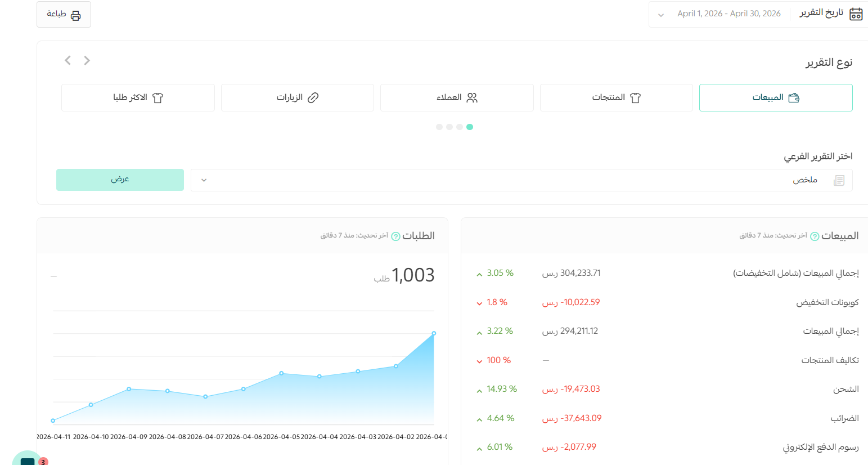Click the t-shirt icon on المنتجات tab
Screen dimensions: 868x465
coord(636,97)
